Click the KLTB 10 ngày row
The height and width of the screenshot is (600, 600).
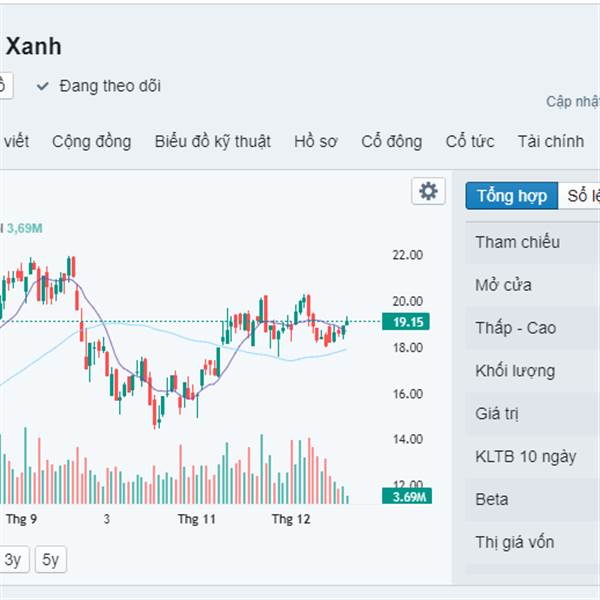(x=525, y=456)
